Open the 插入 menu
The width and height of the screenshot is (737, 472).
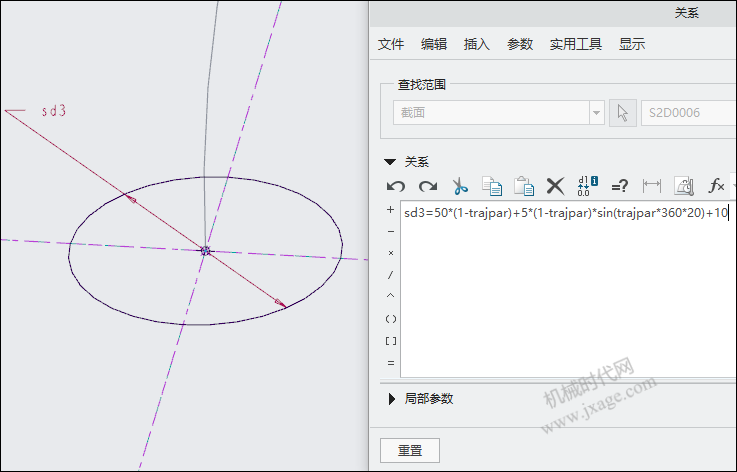[477, 44]
